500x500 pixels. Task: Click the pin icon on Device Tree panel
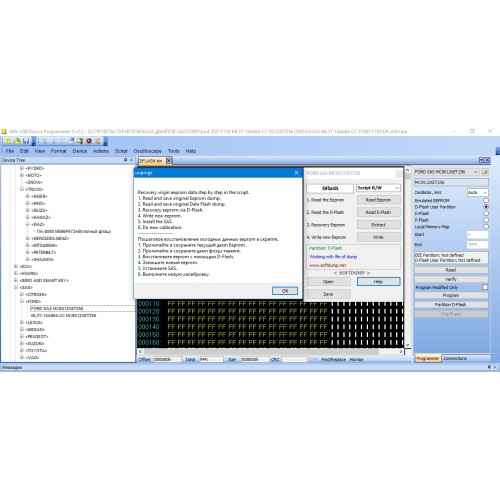125,160
